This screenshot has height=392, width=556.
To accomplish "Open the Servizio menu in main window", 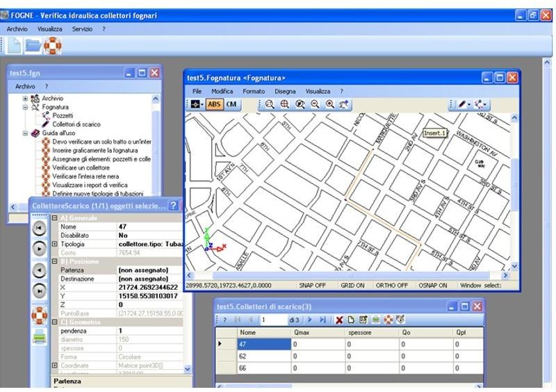I will point(82,29).
